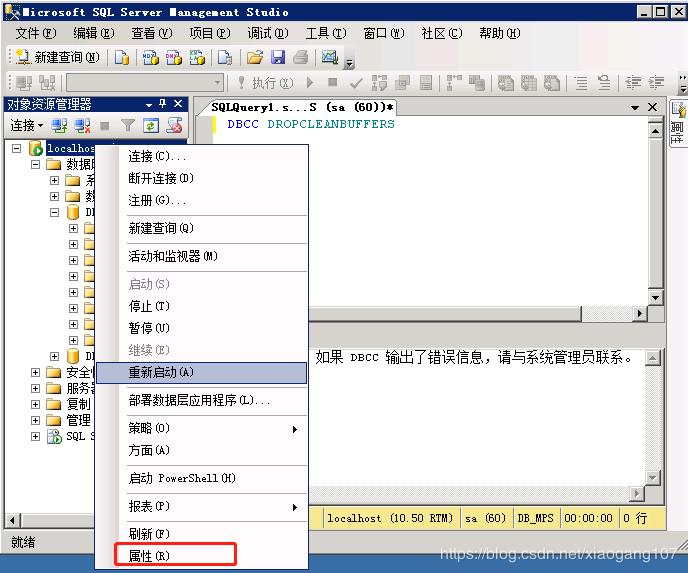Open the Connect (连接) dropdown in Object Explorer
688x573 pixels.
(26, 126)
